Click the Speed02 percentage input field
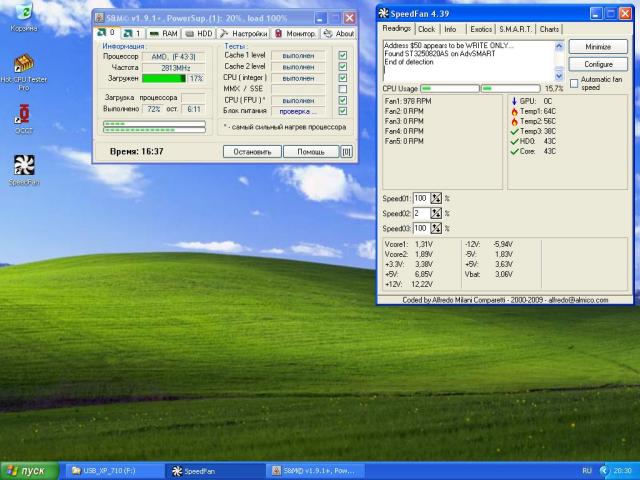Viewport: 640px width, 480px height. [x=422, y=213]
